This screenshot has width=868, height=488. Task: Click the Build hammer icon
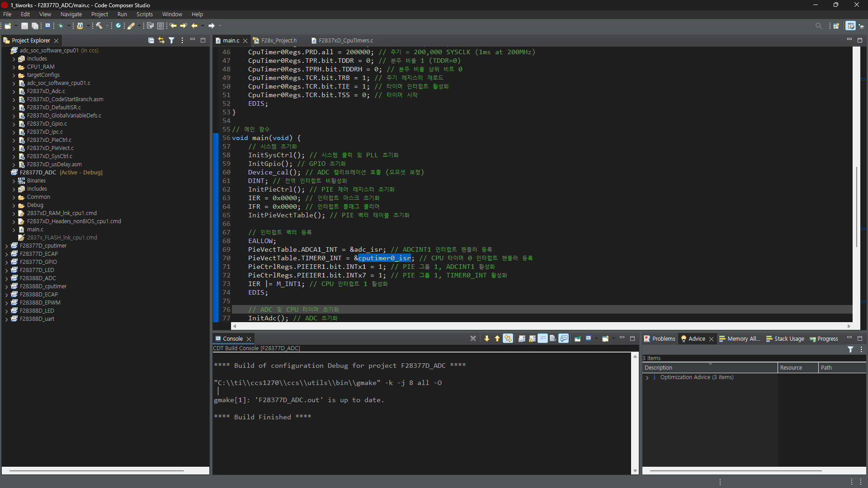coord(99,26)
